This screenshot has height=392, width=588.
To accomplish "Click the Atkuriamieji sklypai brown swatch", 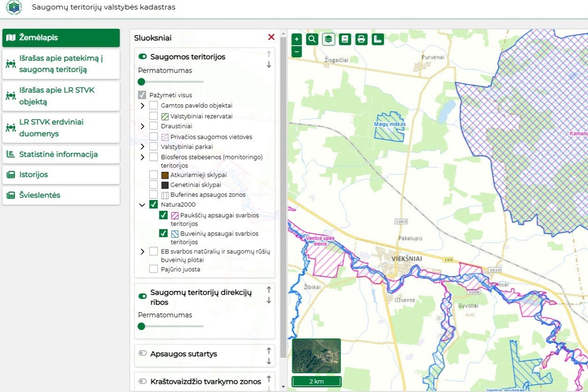I will (x=165, y=175).
